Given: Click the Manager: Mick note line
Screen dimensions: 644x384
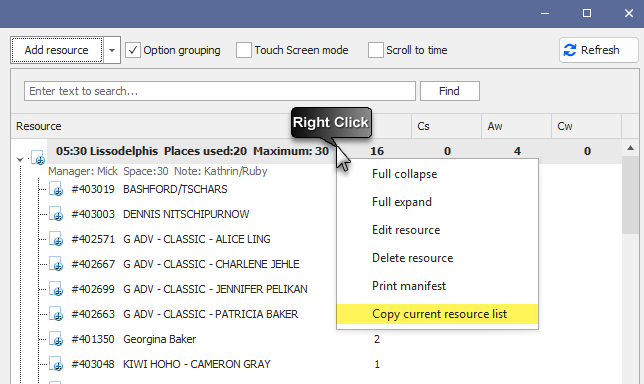Looking at the screenshot, I should 158,171.
